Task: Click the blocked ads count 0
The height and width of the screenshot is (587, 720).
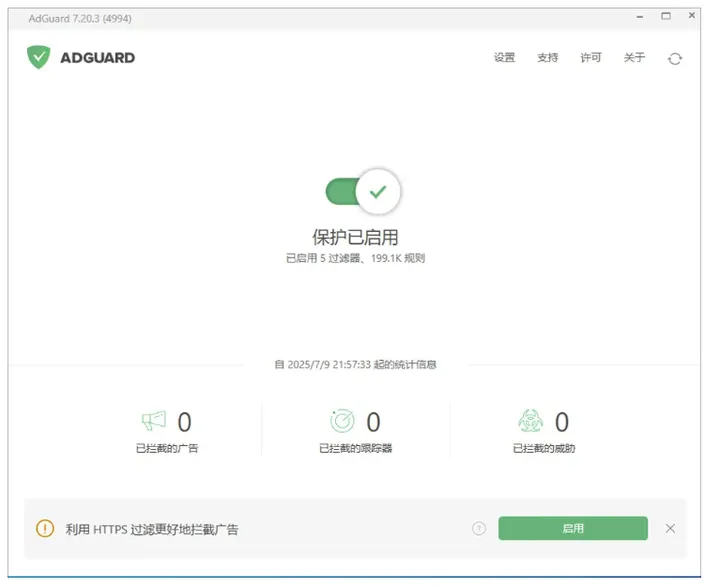Action: click(185, 422)
